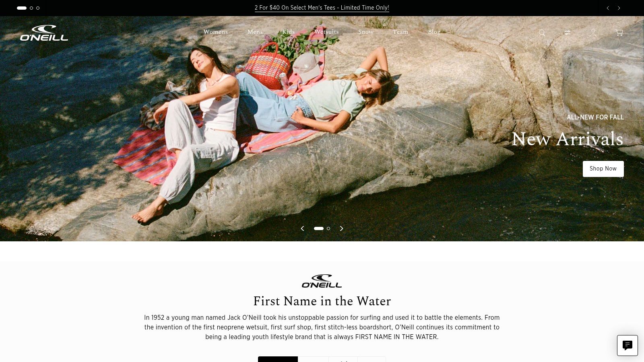Open the account profile icon
The width and height of the screenshot is (644, 362).
593,33
